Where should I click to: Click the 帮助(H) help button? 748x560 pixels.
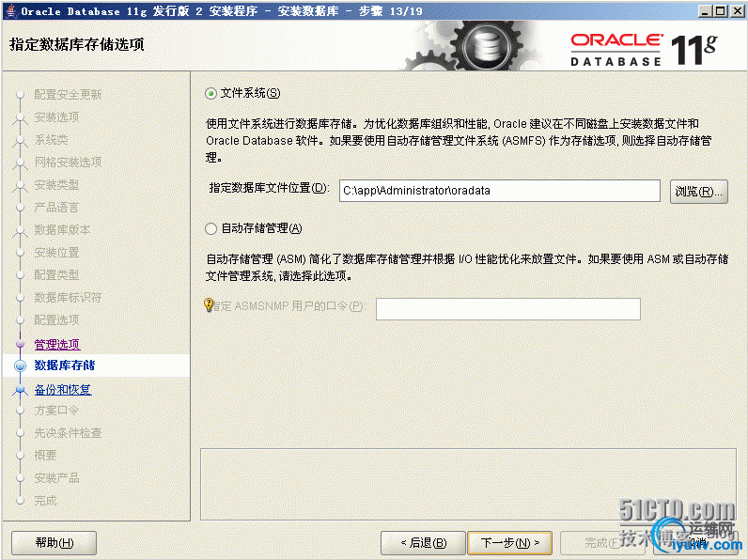click(x=54, y=543)
